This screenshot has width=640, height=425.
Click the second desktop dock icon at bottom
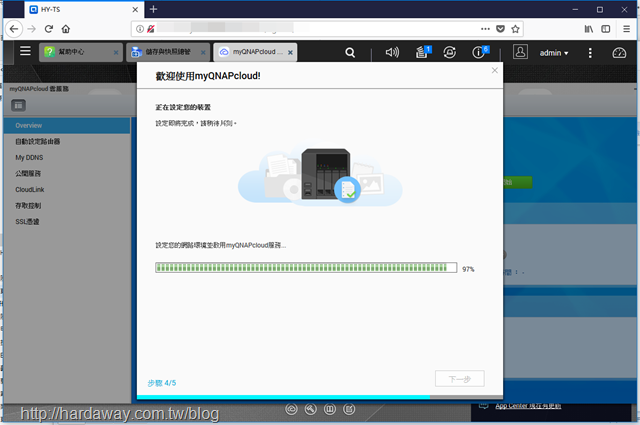311,409
